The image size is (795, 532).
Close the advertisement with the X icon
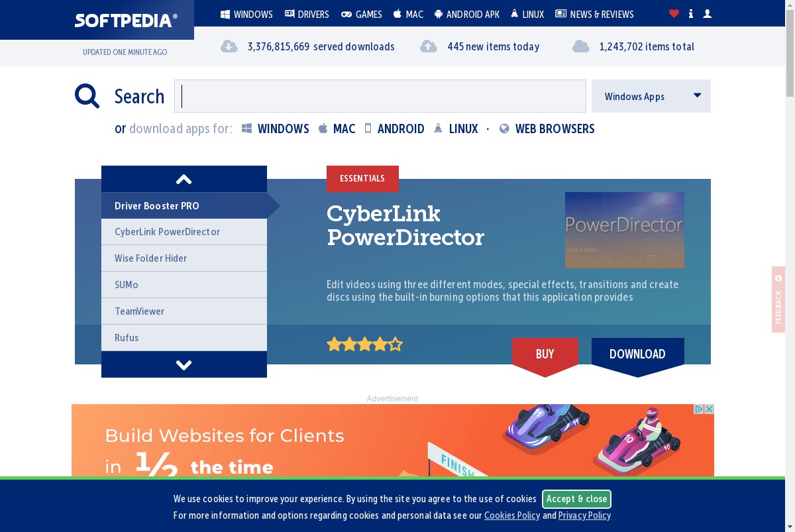pos(709,409)
